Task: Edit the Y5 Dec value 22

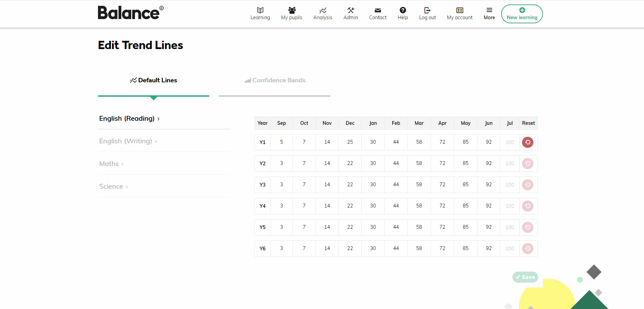Action: point(350,227)
